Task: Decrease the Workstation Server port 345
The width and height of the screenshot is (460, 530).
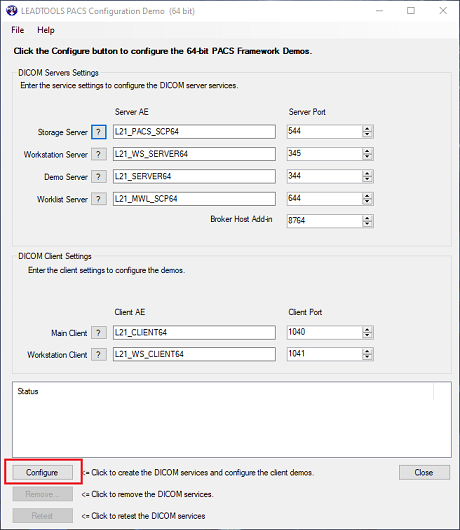Action: pos(367,157)
